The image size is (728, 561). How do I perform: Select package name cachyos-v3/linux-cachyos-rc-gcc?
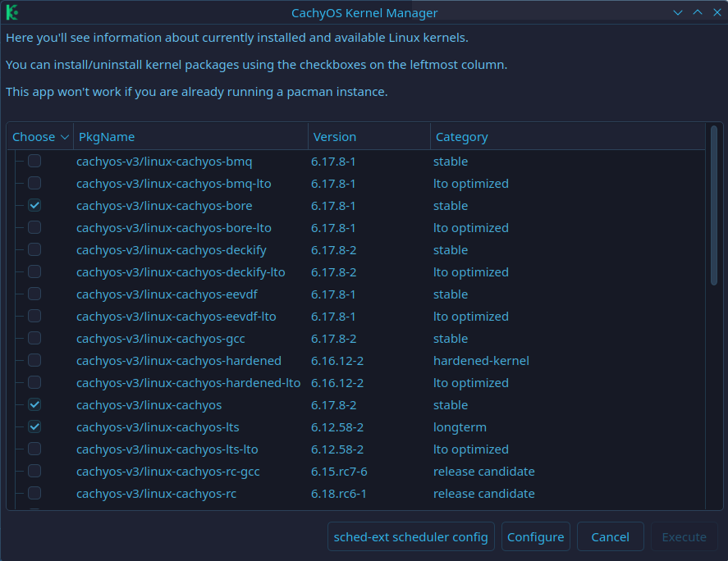point(168,472)
